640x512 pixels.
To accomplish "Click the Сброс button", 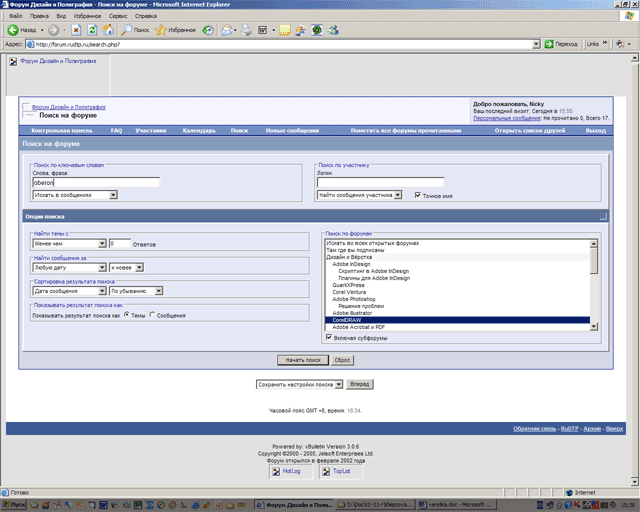I will [x=342, y=360].
